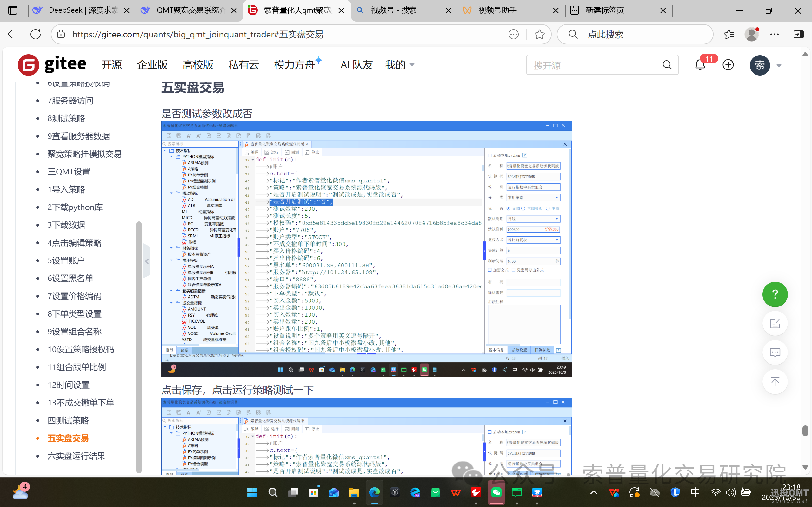Image resolution: width=812 pixels, height=507 pixels.
Task: Click the floating help question-mark button
Action: (x=775, y=294)
